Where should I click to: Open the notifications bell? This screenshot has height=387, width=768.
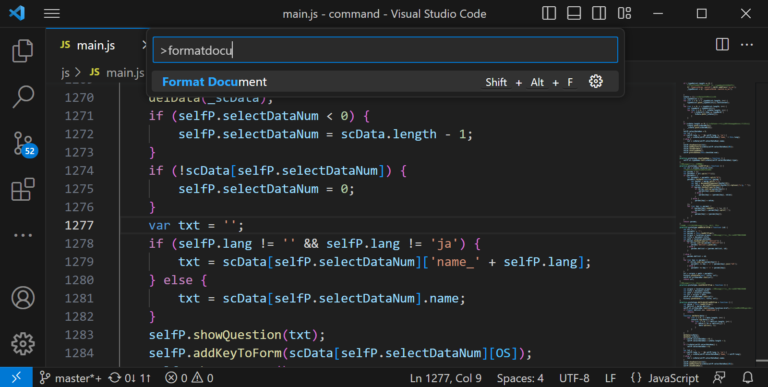pos(747,378)
